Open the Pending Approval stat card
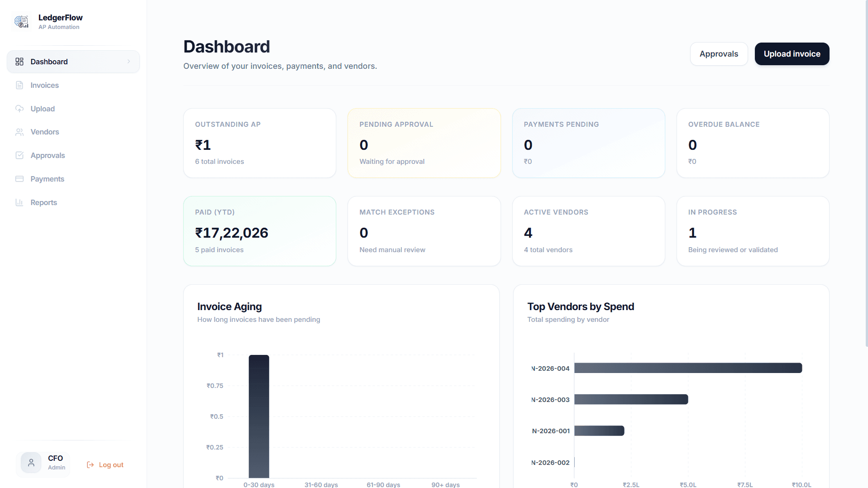Viewport: 868px width, 488px height. click(x=424, y=143)
